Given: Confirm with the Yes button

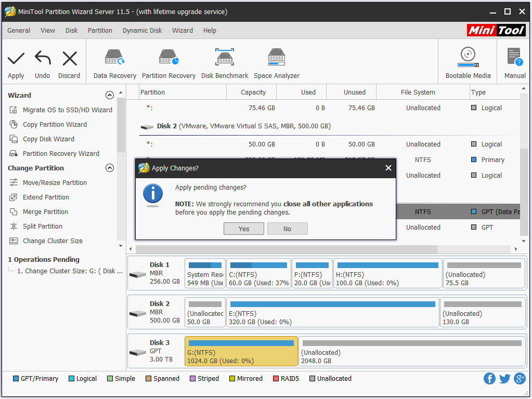Looking at the screenshot, I should pyautogui.click(x=243, y=229).
